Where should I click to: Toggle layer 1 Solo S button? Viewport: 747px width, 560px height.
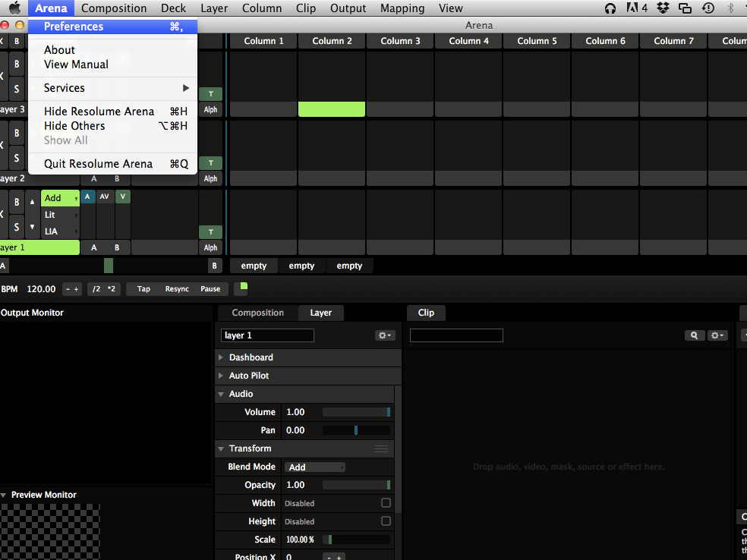(17, 227)
